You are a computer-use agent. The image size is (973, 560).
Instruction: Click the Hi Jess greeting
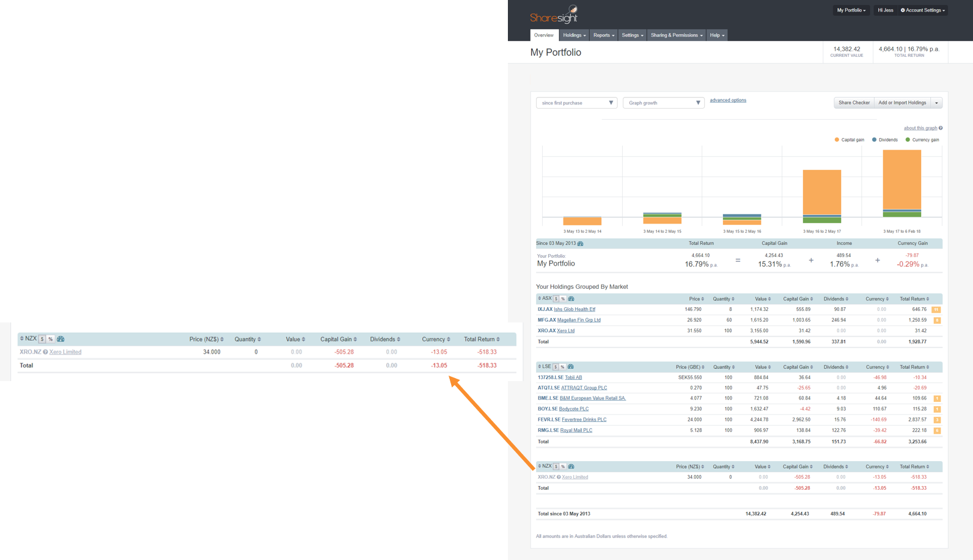point(885,10)
